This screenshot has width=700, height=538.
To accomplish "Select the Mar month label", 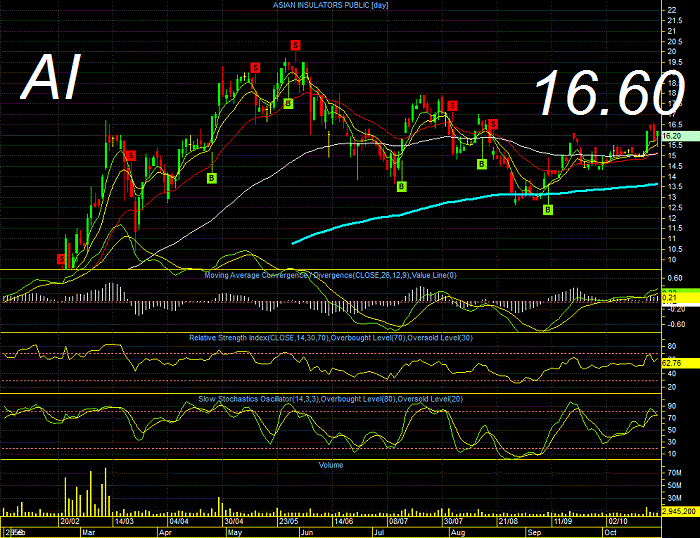I will point(88,533).
